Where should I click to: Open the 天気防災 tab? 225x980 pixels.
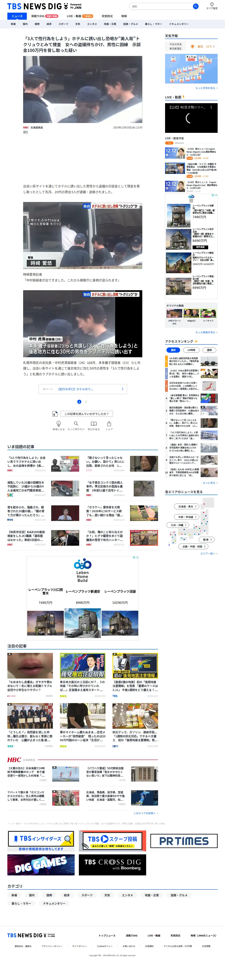pos(107,16)
